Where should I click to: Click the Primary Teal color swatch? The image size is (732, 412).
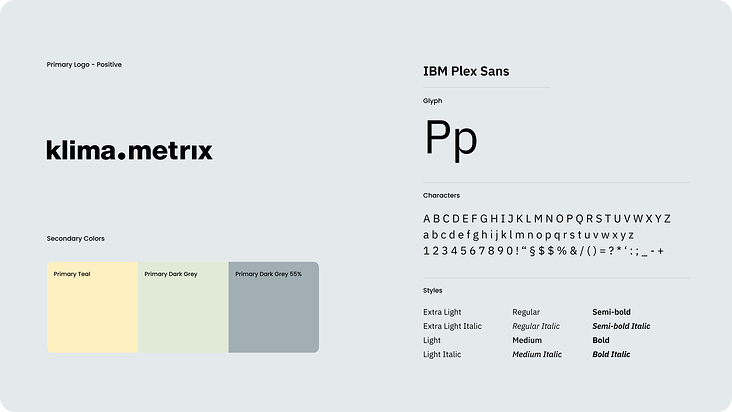click(x=92, y=307)
